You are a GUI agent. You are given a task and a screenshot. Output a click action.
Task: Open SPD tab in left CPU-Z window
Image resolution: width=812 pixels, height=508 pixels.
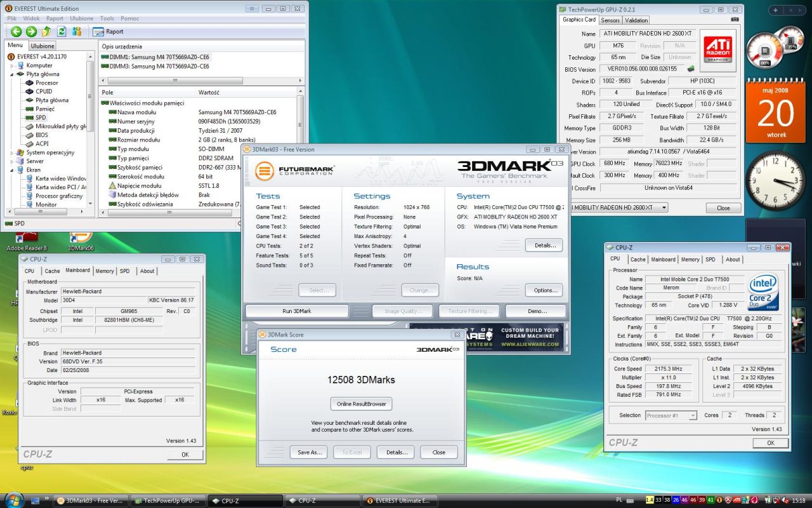tap(124, 271)
